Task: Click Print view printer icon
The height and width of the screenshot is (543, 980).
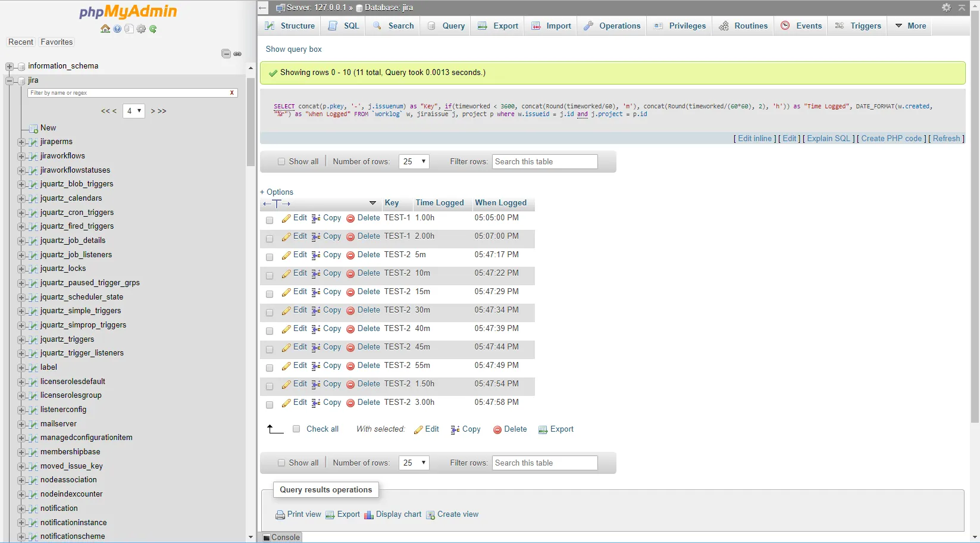Action: click(x=280, y=515)
